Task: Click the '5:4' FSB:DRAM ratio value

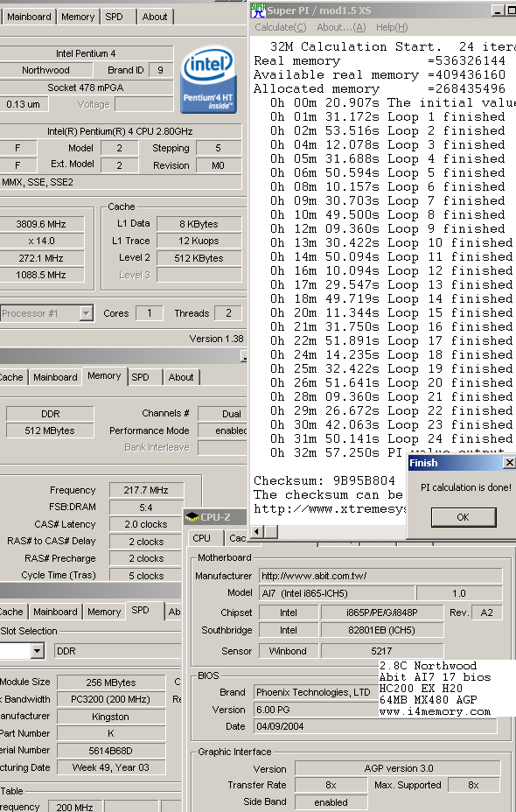Action: (x=146, y=507)
